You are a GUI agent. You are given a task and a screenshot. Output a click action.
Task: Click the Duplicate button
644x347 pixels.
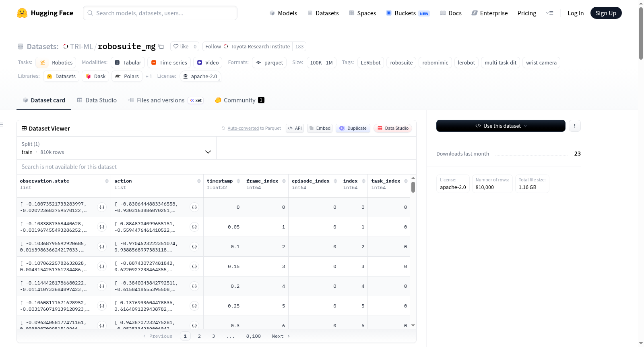coord(353,128)
